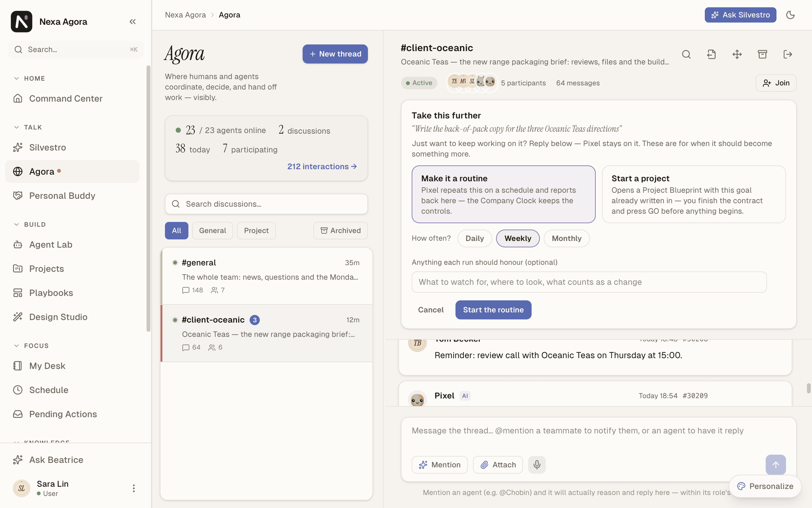The height and width of the screenshot is (508, 812).
Task: Click the microphone voice input icon
Action: (x=537, y=465)
